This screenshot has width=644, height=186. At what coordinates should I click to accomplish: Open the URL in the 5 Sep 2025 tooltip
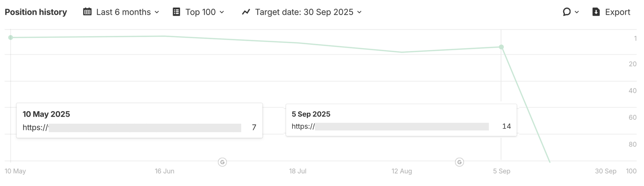[x=390, y=126]
